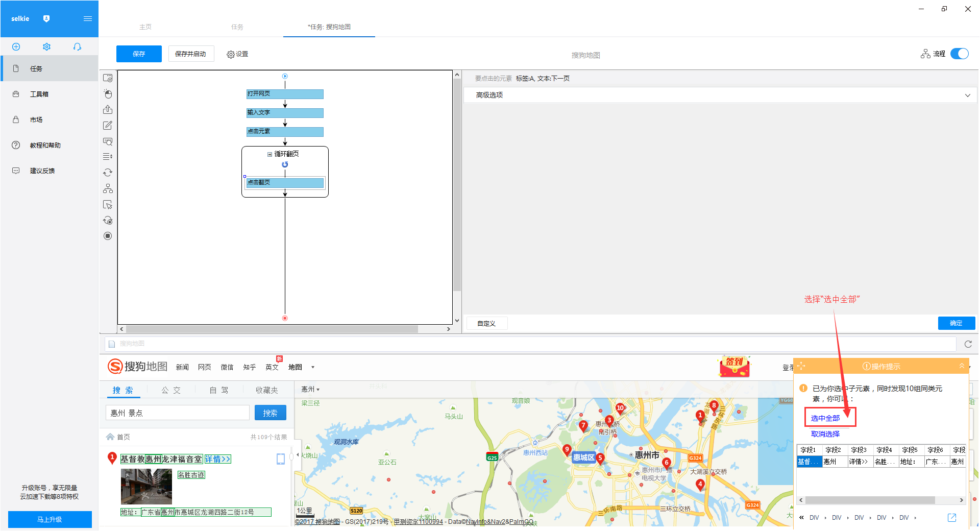This screenshot has width=980, height=531.
Task: Open 工具箱 in the left sidebar
Action: (50, 94)
